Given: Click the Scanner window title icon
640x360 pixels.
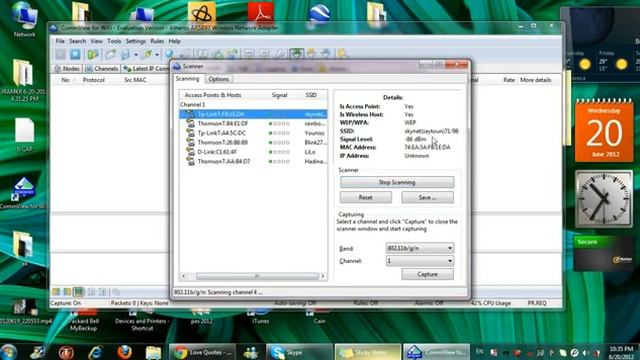Looking at the screenshot, I should (177, 66).
